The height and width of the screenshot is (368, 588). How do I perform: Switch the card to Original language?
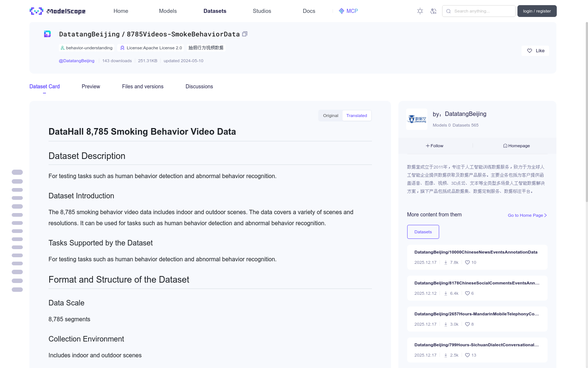tap(331, 116)
